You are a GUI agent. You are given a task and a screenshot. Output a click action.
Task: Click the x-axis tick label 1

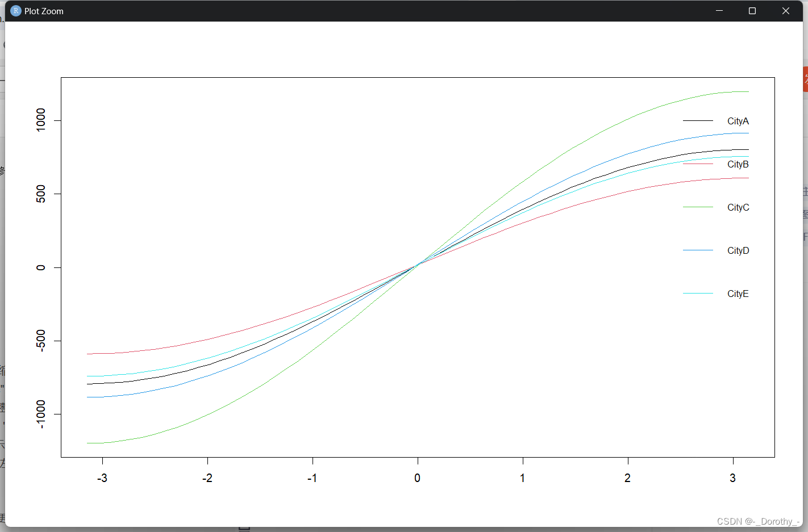(x=523, y=478)
